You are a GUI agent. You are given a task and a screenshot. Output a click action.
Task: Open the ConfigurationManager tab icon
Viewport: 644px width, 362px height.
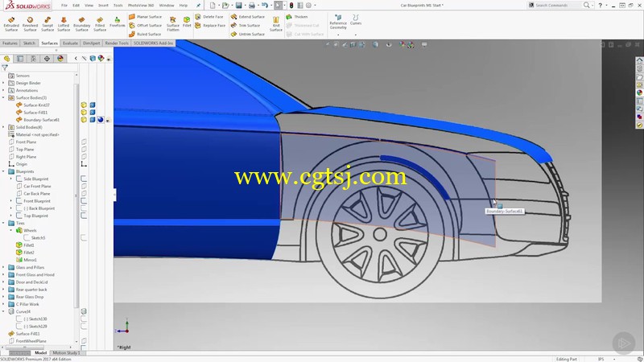pyautogui.click(x=34, y=59)
